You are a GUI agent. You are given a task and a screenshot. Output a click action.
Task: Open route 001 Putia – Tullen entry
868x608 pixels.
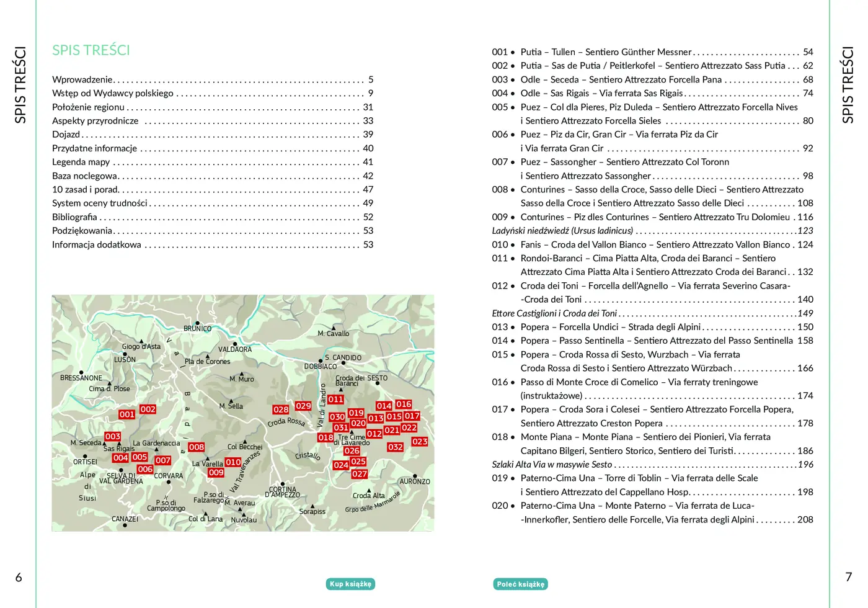(x=653, y=52)
